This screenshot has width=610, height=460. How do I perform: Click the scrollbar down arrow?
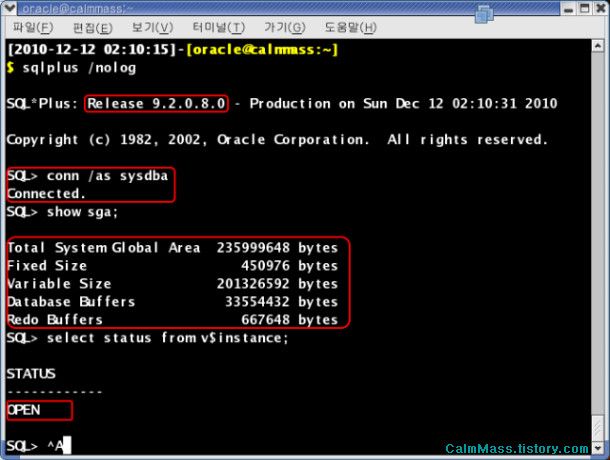coord(598,448)
